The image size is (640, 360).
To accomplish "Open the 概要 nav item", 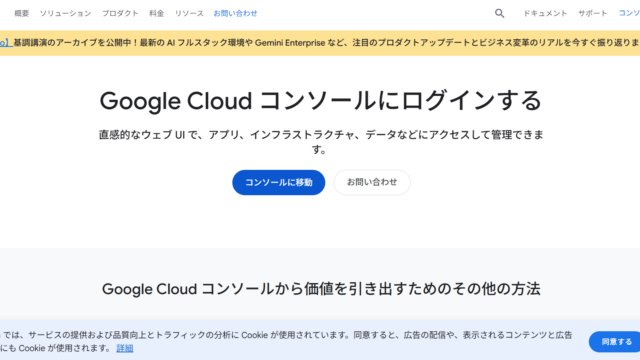I will pos(22,13).
